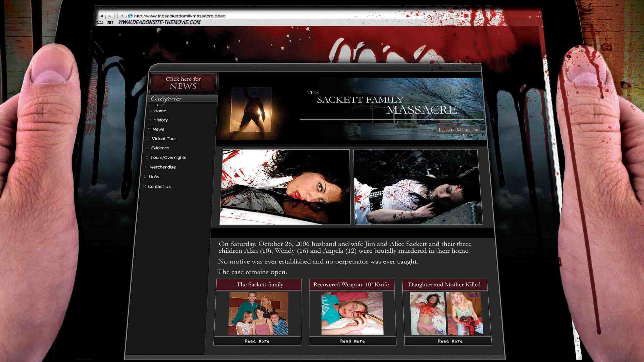Open the bookmarks book icon
The image size is (644, 362).
pyautogui.click(x=100, y=23)
